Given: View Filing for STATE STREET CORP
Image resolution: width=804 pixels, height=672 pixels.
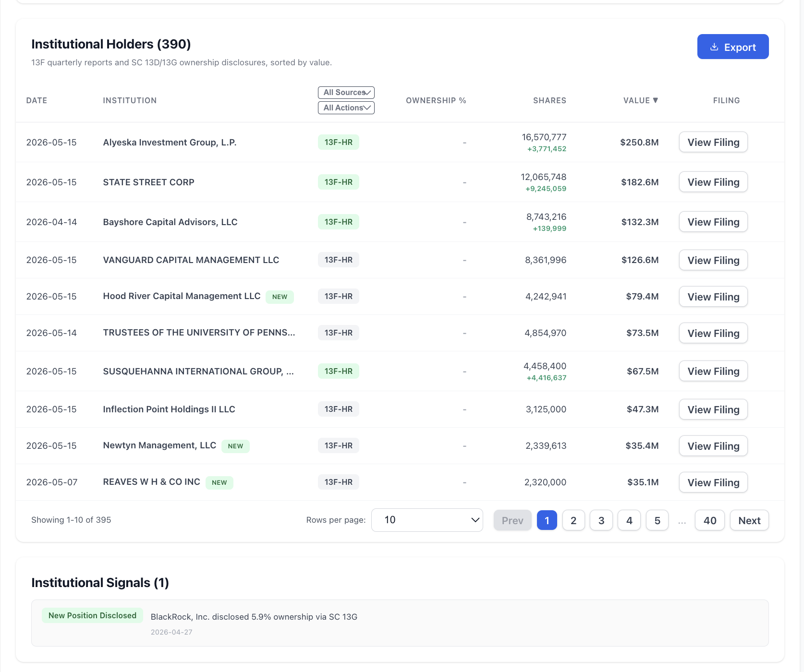Looking at the screenshot, I should click(713, 182).
